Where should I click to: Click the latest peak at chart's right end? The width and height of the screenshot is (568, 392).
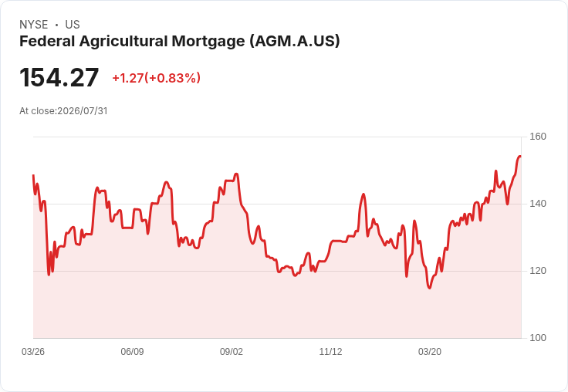[x=520, y=156]
